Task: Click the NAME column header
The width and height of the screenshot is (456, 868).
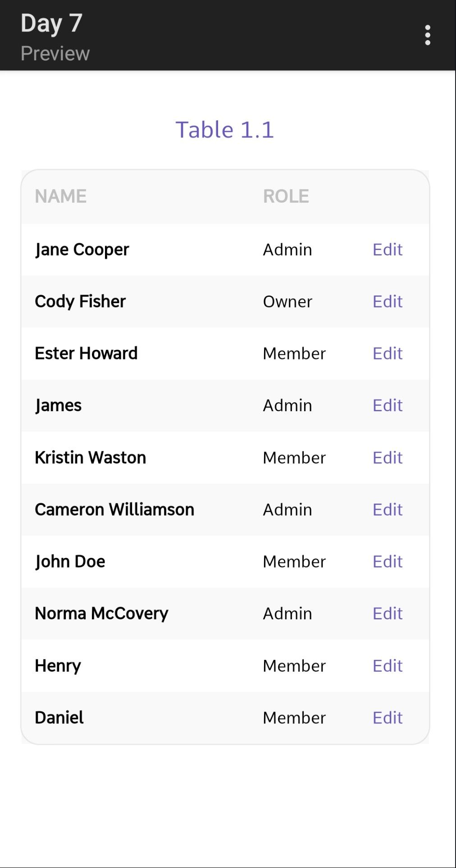Action: [61, 196]
